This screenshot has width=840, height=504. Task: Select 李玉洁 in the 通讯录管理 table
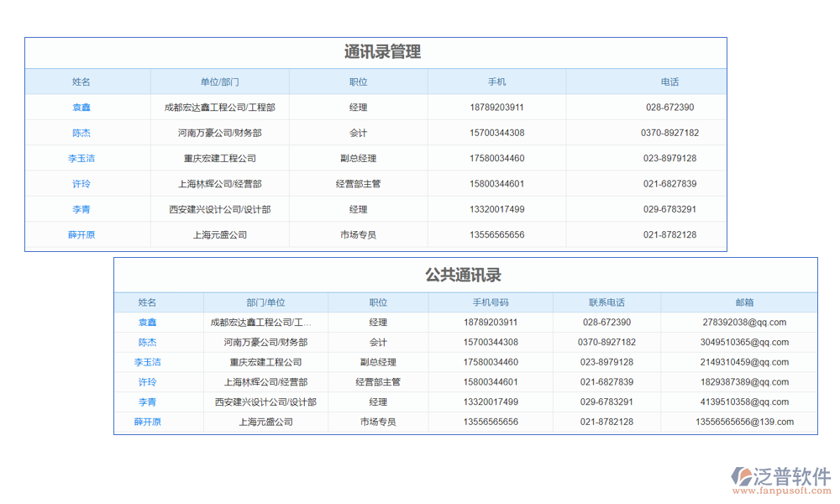[x=81, y=158]
